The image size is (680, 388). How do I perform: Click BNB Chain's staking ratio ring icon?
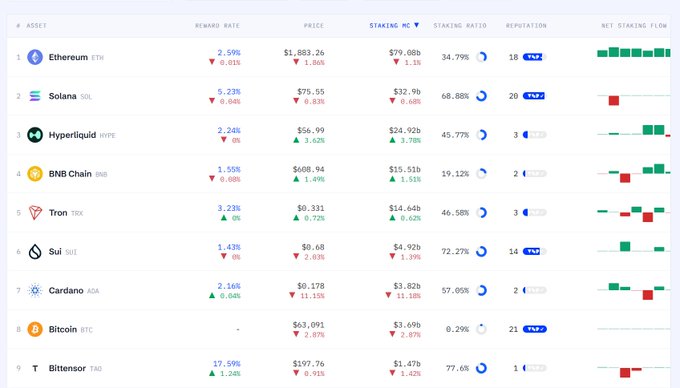(x=481, y=174)
